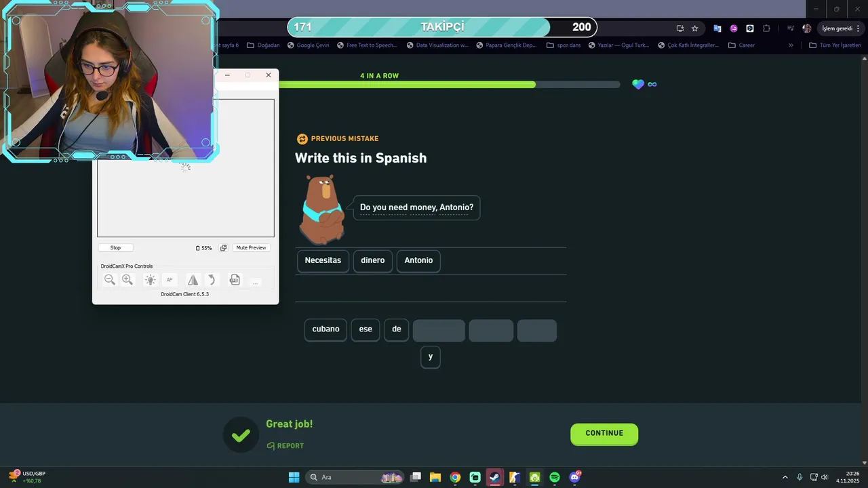The width and height of the screenshot is (868, 488).
Task: Show hidden system tray icons
Action: [x=785, y=477]
